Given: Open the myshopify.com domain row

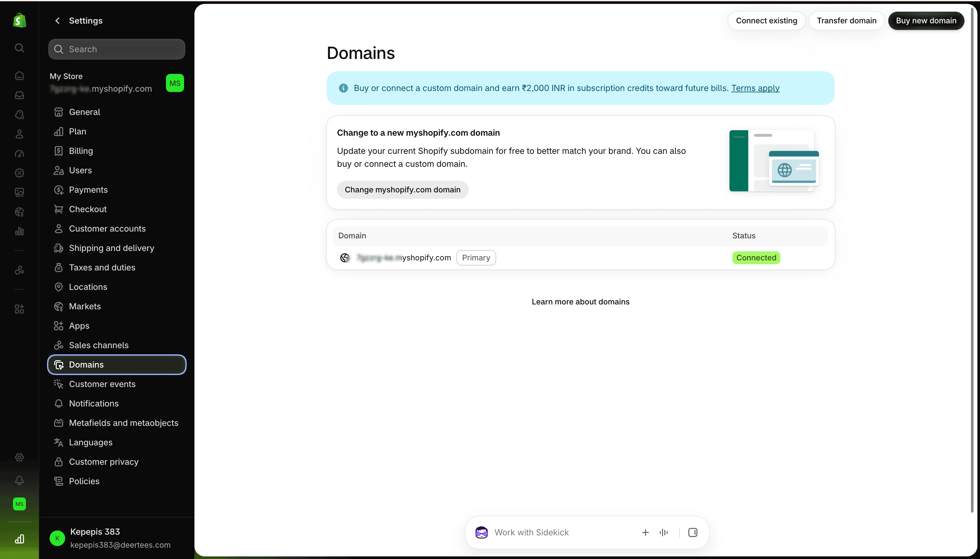Looking at the screenshot, I should point(580,257).
